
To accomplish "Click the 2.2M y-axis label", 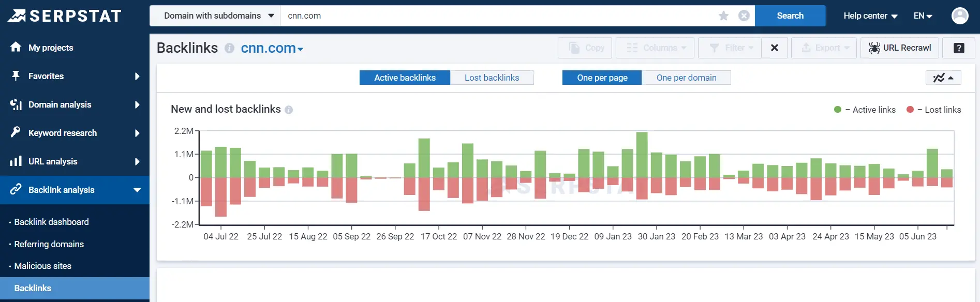I will pyautogui.click(x=184, y=131).
